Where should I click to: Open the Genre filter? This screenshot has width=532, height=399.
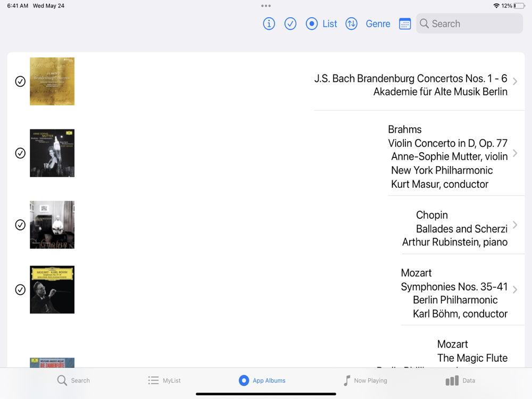[x=378, y=24]
